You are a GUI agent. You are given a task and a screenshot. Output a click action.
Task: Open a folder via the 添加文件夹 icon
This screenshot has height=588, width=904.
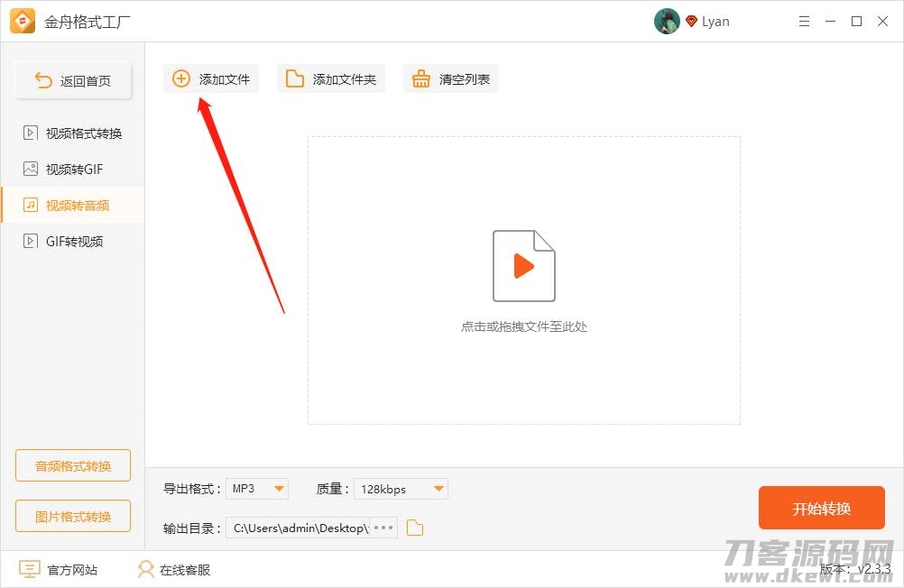click(x=294, y=78)
